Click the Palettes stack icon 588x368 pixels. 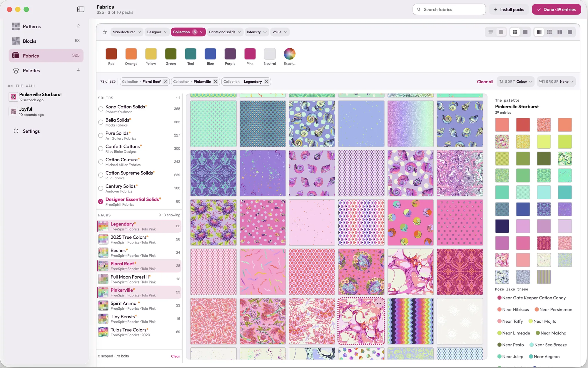(x=16, y=70)
